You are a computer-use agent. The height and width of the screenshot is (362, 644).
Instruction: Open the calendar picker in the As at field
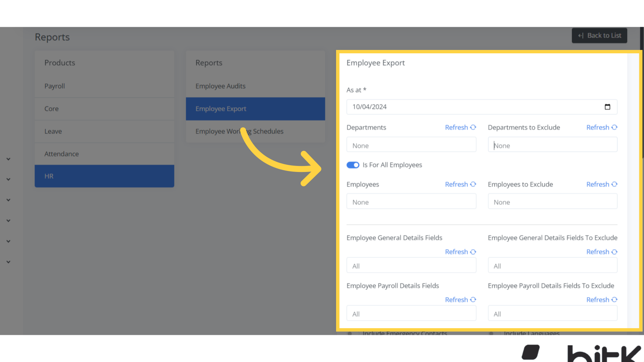click(607, 107)
